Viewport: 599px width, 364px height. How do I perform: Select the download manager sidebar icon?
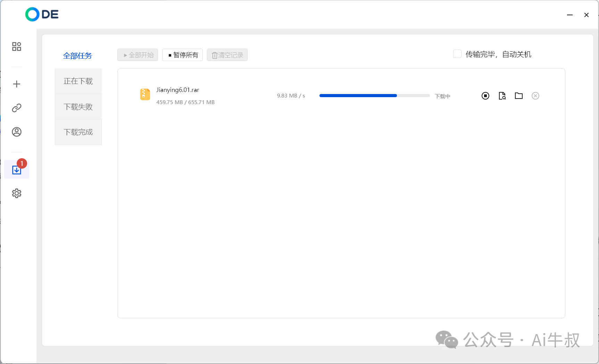[x=16, y=170]
